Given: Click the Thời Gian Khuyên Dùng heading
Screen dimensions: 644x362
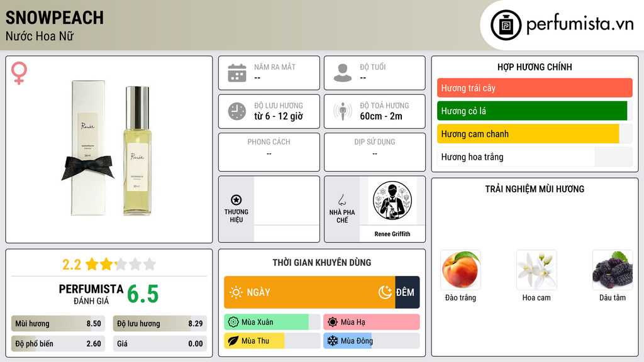Looking at the screenshot, I should click(322, 262).
